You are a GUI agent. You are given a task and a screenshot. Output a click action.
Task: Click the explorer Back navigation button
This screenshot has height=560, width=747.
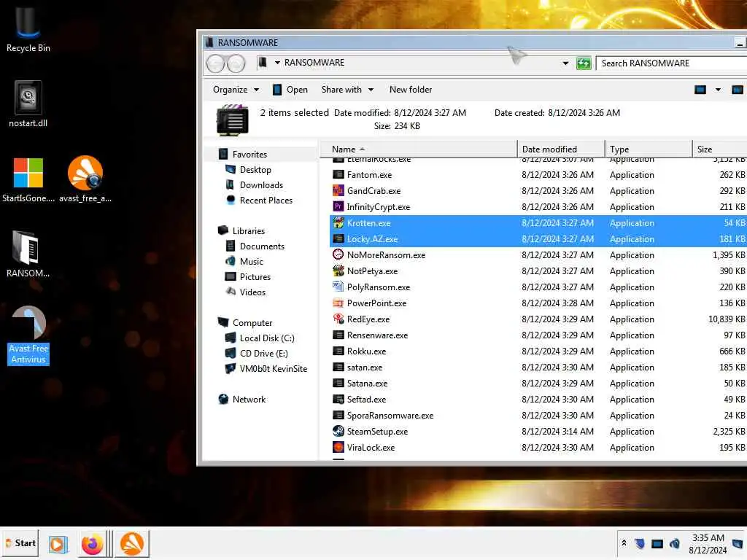coord(215,63)
